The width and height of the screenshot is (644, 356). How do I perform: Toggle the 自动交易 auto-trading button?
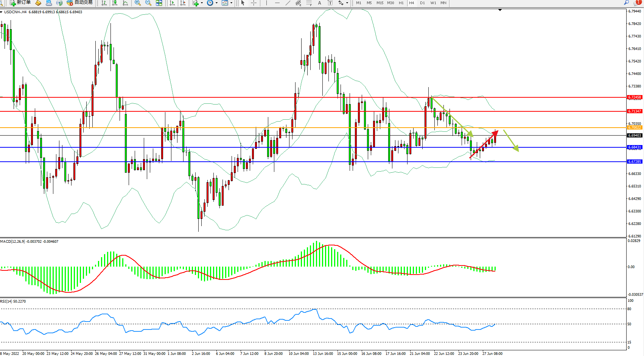point(79,3)
